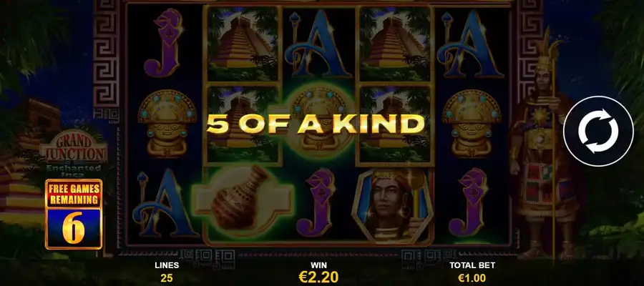This screenshot has height=286, width=644.
Task: Click the blue A symbol on first reel bottom
Action: tap(165, 203)
